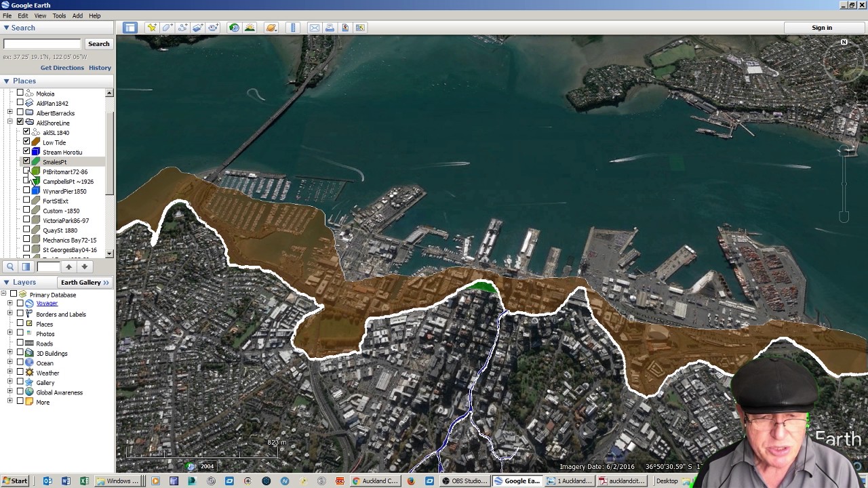Enable the Roads layer checkbox

(x=20, y=343)
